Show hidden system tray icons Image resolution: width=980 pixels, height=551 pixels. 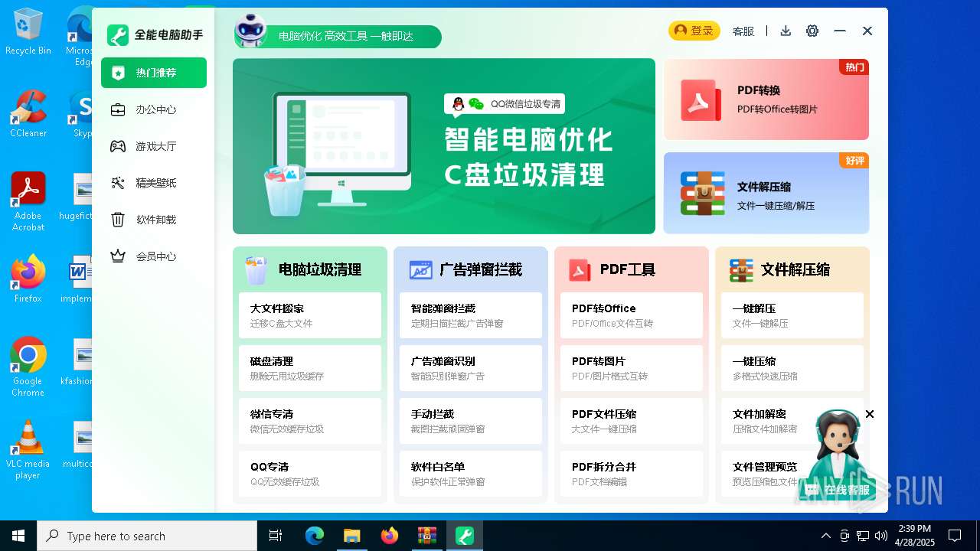825,536
